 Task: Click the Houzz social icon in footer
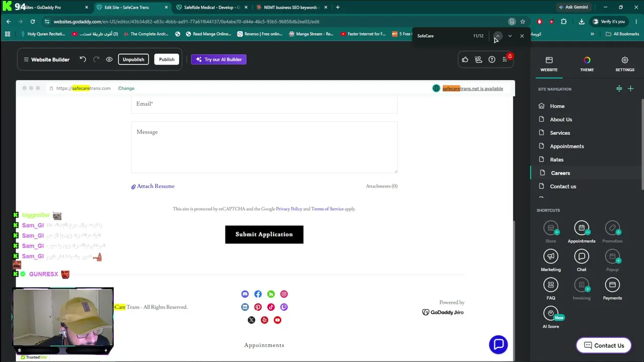[271, 294]
